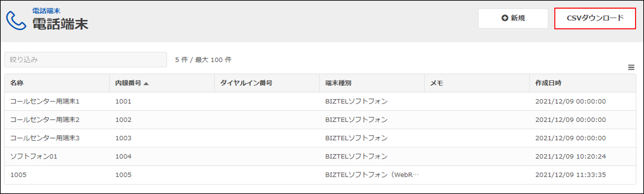Viewport: 644px width, 194px height.
Task: Click the plus icon on 新規 button
Action: pos(505,18)
